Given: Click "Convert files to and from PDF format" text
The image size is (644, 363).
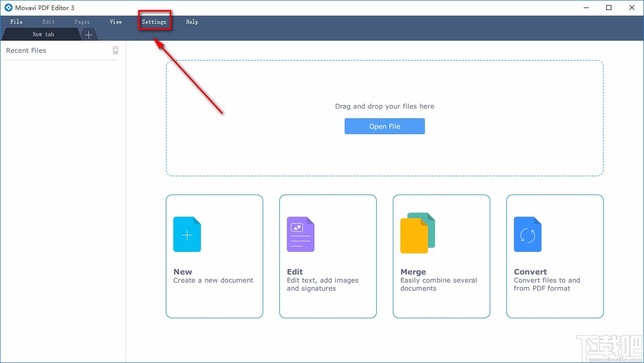Looking at the screenshot, I should (547, 285).
